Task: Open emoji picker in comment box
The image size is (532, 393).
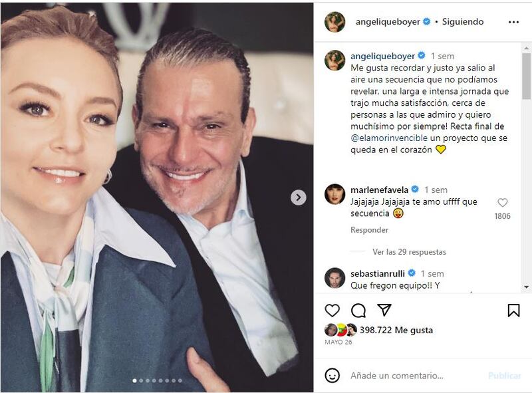Action: point(332,376)
